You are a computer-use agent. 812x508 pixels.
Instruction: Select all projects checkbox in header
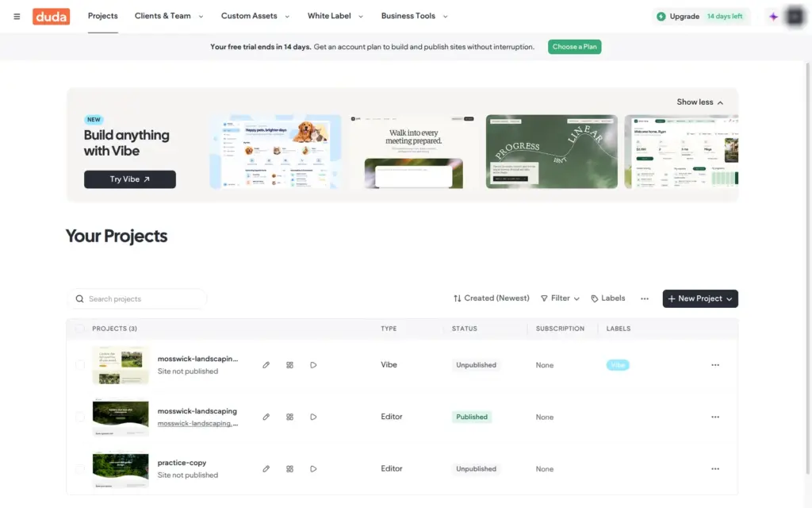(x=79, y=329)
